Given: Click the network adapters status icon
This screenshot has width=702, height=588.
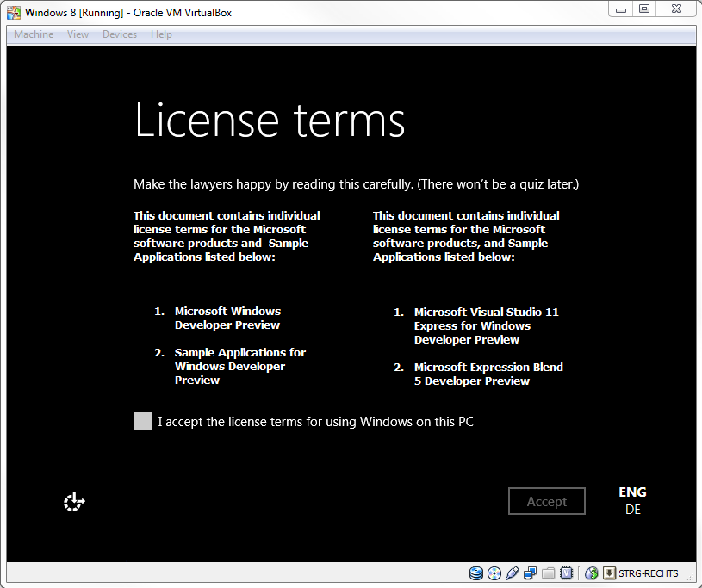Looking at the screenshot, I should click(x=531, y=573).
